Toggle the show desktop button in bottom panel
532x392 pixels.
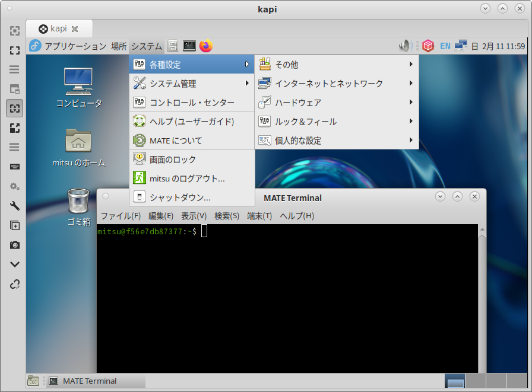(x=34, y=381)
